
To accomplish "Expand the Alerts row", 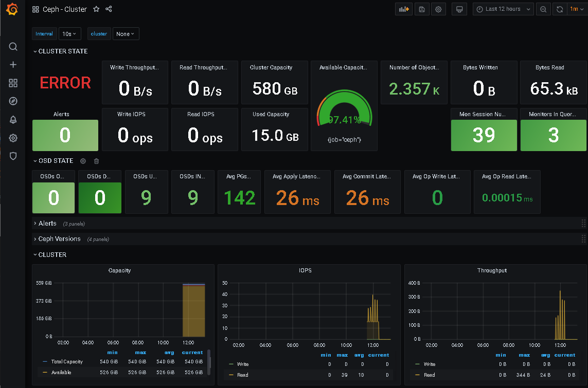I will pyautogui.click(x=45, y=224).
